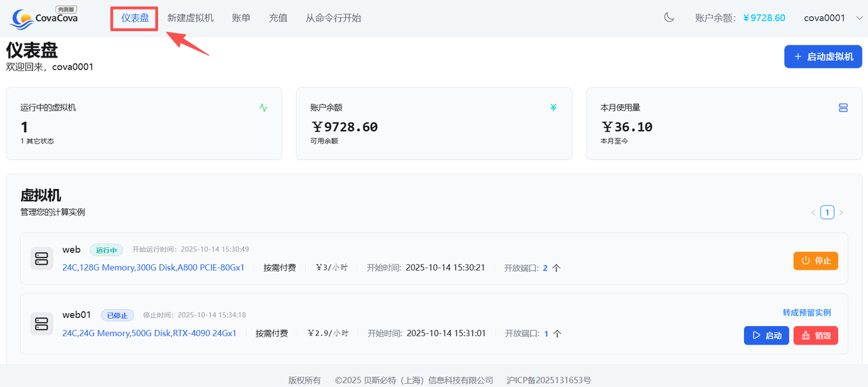This screenshot has height=387, width=868.
Task: Switch to the 账单 billing page
Action: click(x=241, y=18)
